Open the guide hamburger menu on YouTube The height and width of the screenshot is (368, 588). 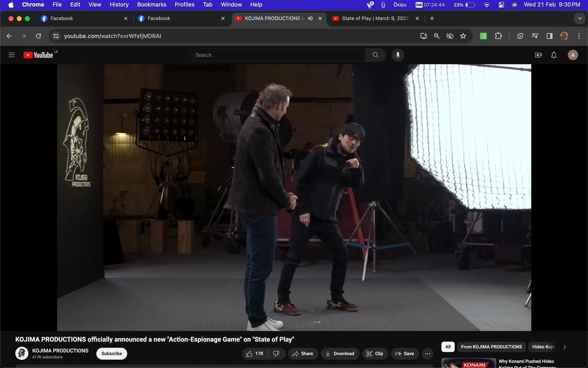tap(11, 55)
